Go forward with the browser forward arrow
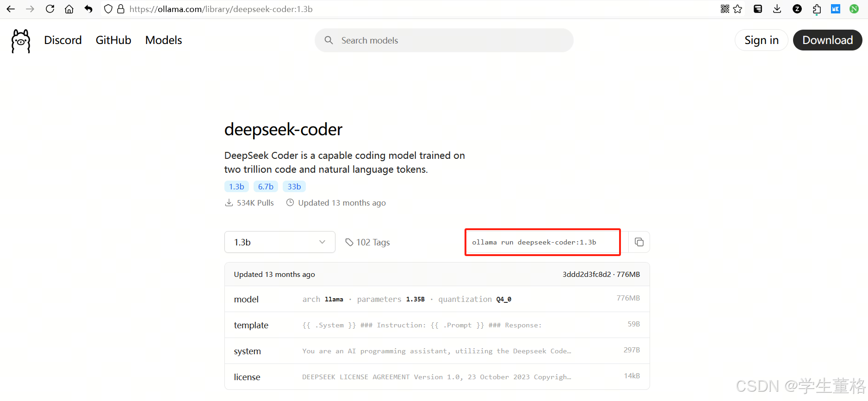The image size is (868, 401). pos(30,9)
